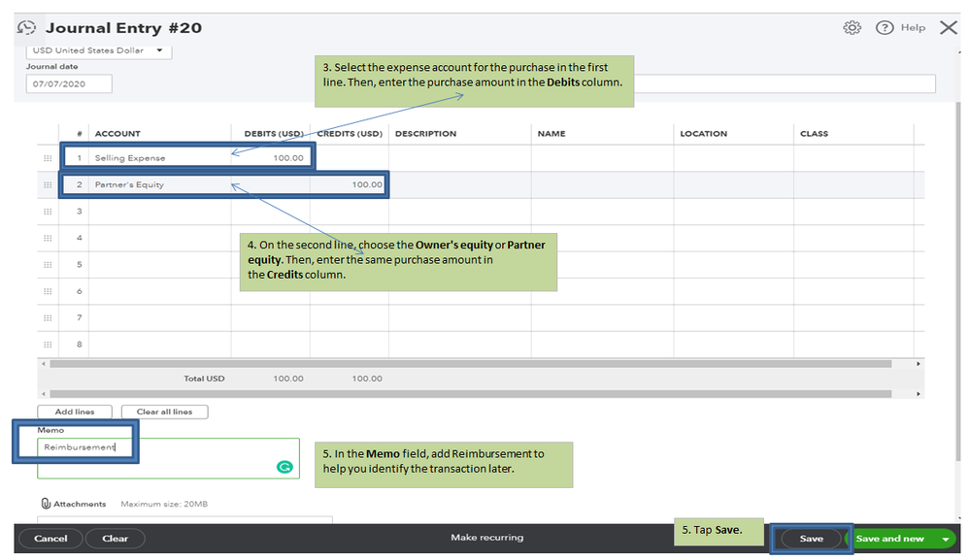Click the Add lines button
The image size is (969, 560).
coord(75,412)
